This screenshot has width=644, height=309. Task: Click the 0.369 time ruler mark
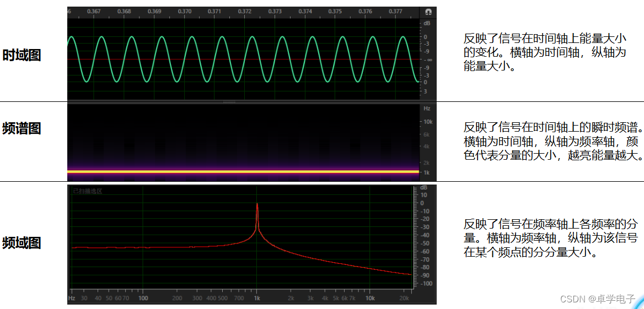(154, 12)
